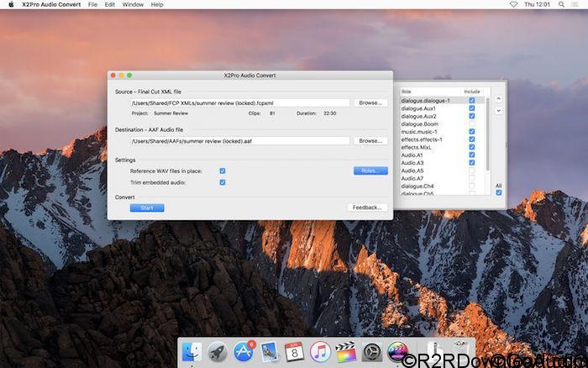Uncheck Include for Audio.A1
588x368 pixels.
pyautogui.click(x=472, y=155)
